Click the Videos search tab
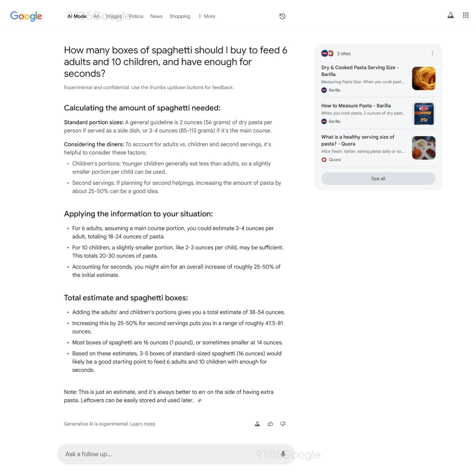Image resolution: width=476 pixels, height=476 pixels. 136,16
